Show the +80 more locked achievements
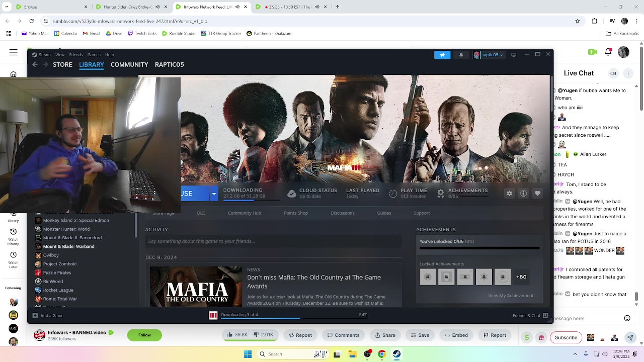Viewport: 644px width, 362px height. pos(521,277)
